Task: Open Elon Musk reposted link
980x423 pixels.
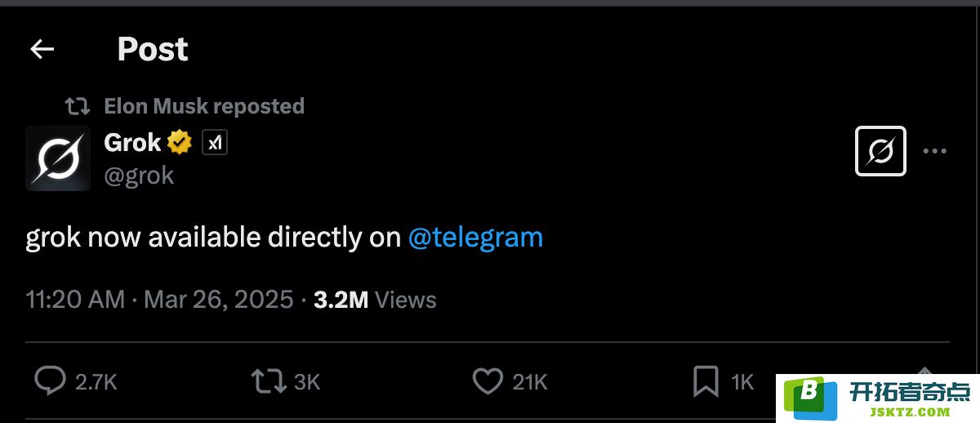Action: 204,106
